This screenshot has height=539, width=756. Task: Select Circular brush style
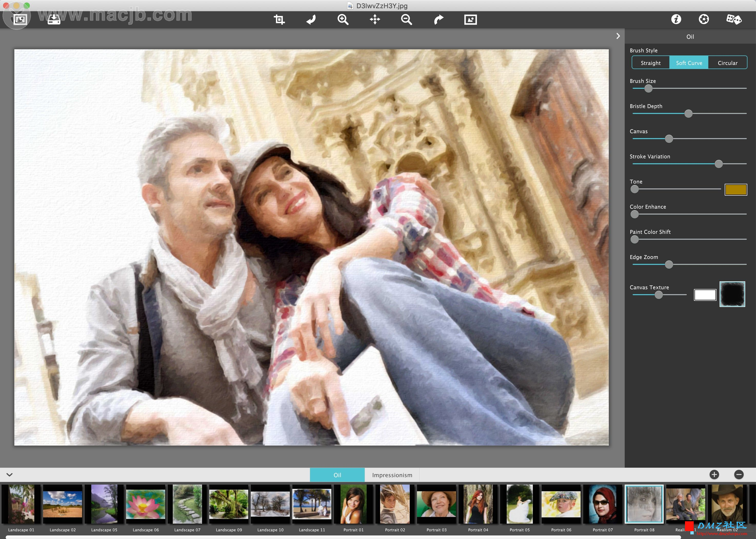(728, 63)
